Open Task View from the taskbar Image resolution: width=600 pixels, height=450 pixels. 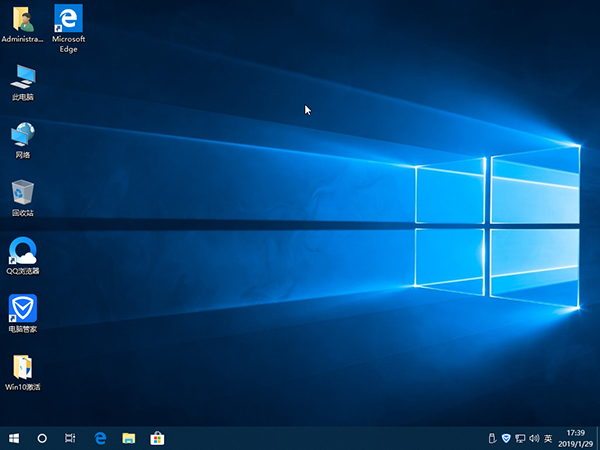click(x=70, y=438)
